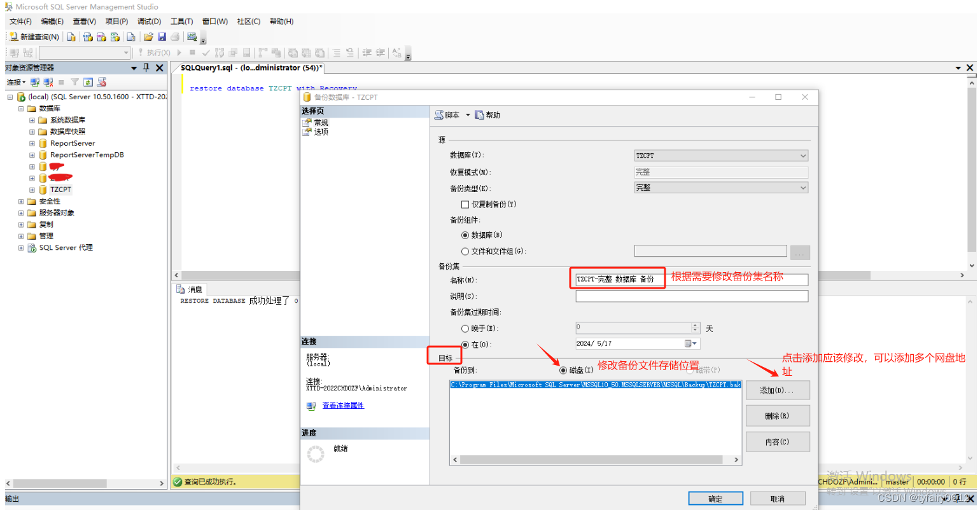Viewport: 980px width, 510px height.
Task: Click the 脚本 script icon in backup dialog
Action: coord(439,115)
